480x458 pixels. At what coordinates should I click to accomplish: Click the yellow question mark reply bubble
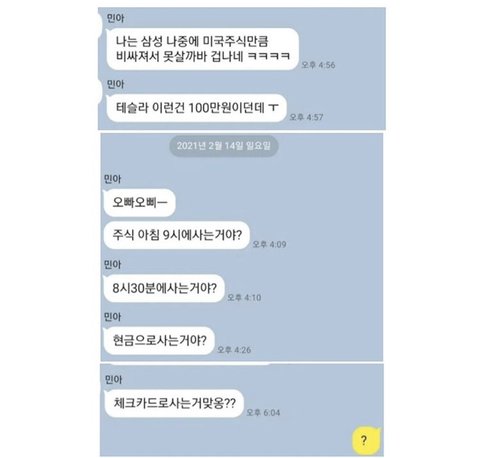coord(366,441)
